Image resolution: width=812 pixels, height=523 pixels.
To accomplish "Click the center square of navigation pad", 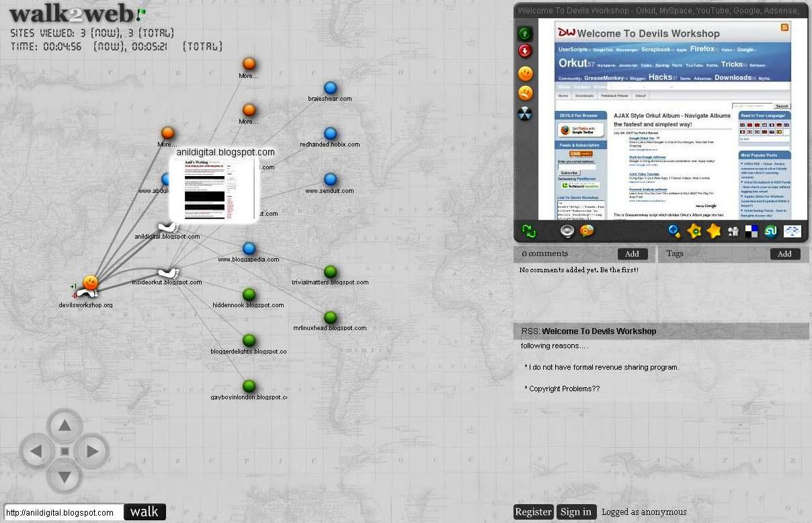I will tap(65, 452).
